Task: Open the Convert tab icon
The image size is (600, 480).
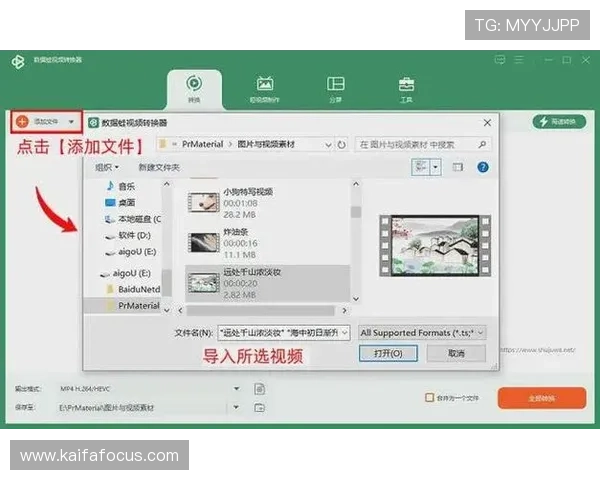Action: pos(194,84)
